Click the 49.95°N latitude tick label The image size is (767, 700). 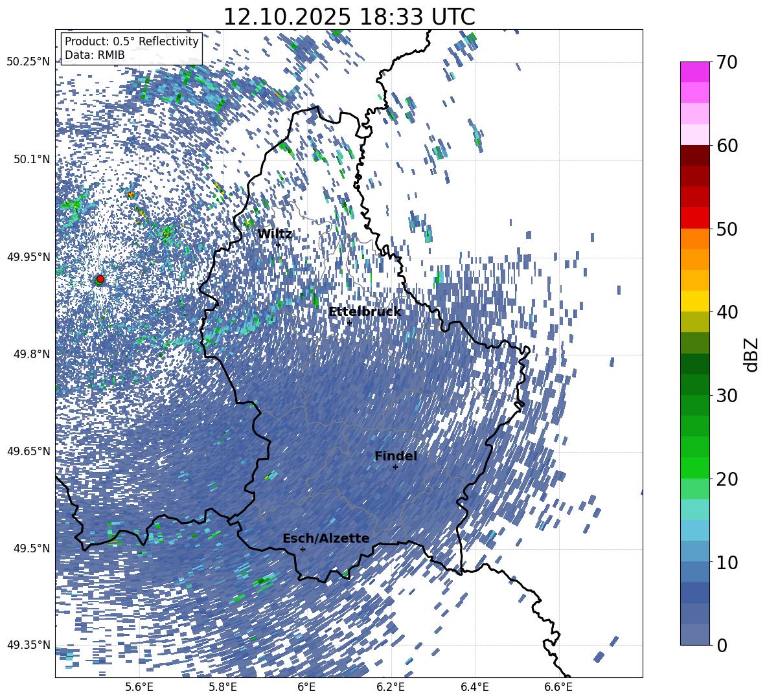tap(29, 256)
